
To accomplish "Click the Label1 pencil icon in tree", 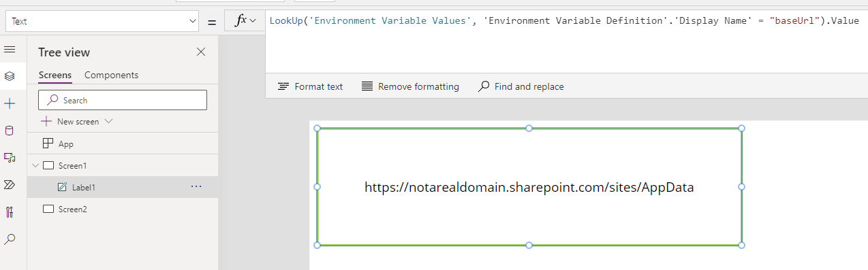I will click(x=62, y=187).
